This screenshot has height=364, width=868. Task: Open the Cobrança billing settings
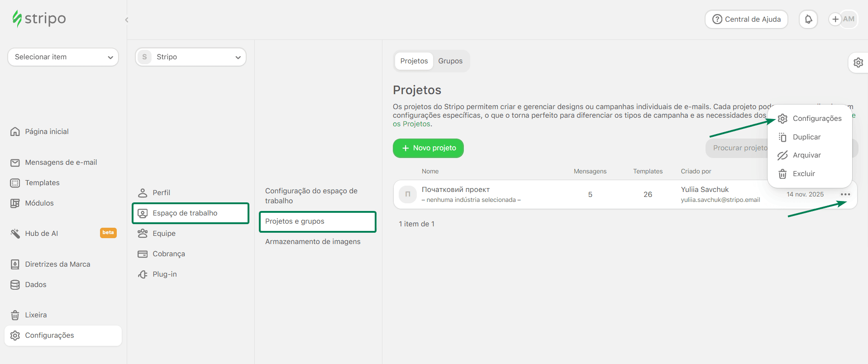pyautogui.click(x=169, y=254)
